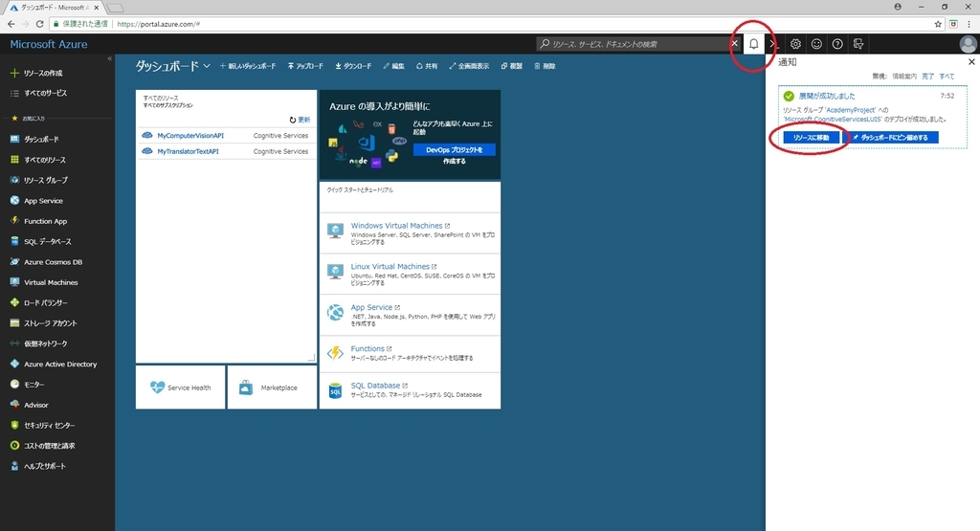
Task: Click 新しいダッシュボード toolbar button
Action: point(248,66)
